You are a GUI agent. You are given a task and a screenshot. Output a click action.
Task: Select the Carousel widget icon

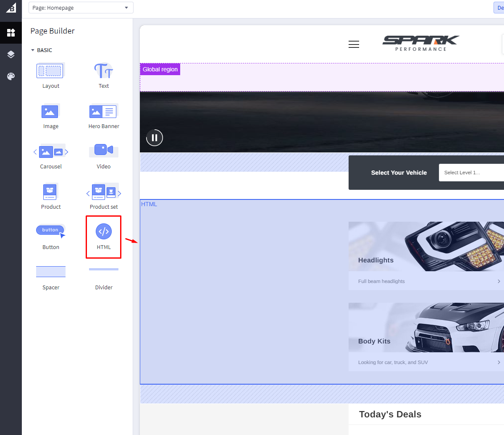pos(50,151)
